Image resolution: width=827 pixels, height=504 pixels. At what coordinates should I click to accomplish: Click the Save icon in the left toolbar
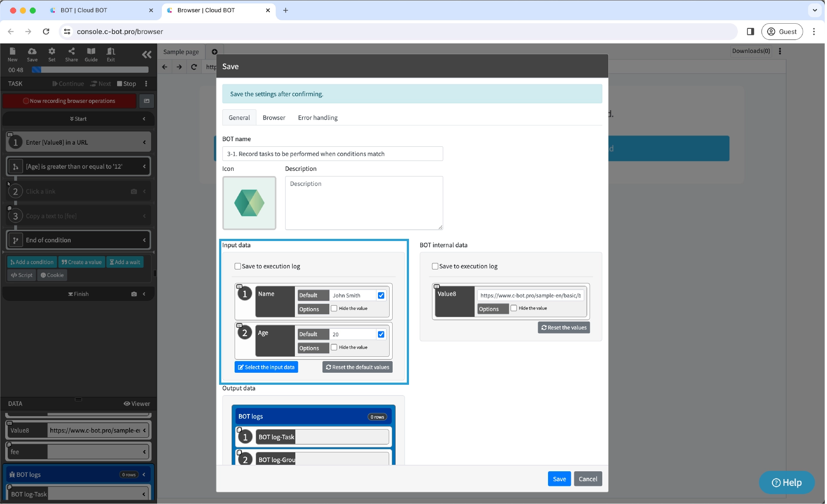point(32,54)
